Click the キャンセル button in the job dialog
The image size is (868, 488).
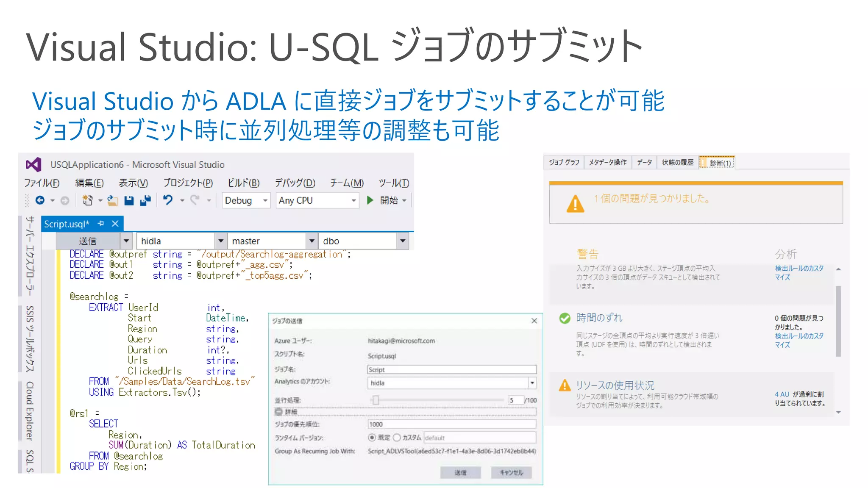point(511,472)
